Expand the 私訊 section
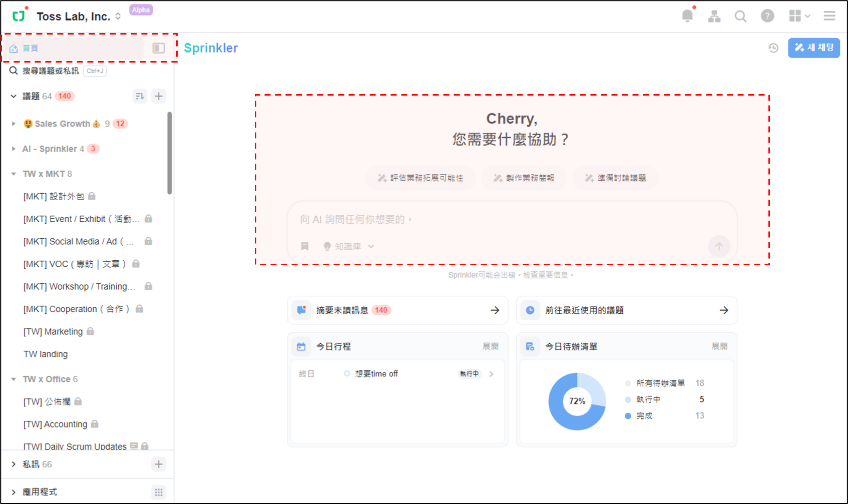Image resolution: width=848 pixels, height=504 pixels. (14, 464)
